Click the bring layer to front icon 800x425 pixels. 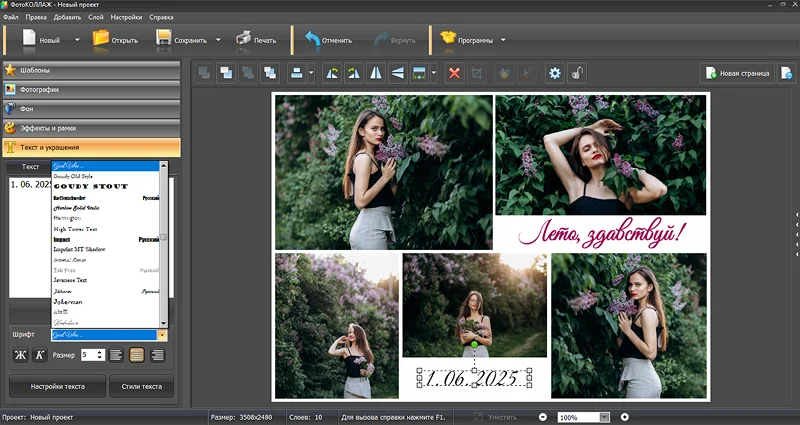pos(269,73)
